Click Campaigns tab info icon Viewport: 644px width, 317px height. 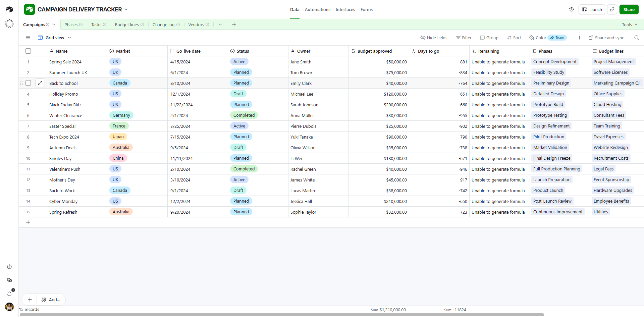[x=48, y=24]
